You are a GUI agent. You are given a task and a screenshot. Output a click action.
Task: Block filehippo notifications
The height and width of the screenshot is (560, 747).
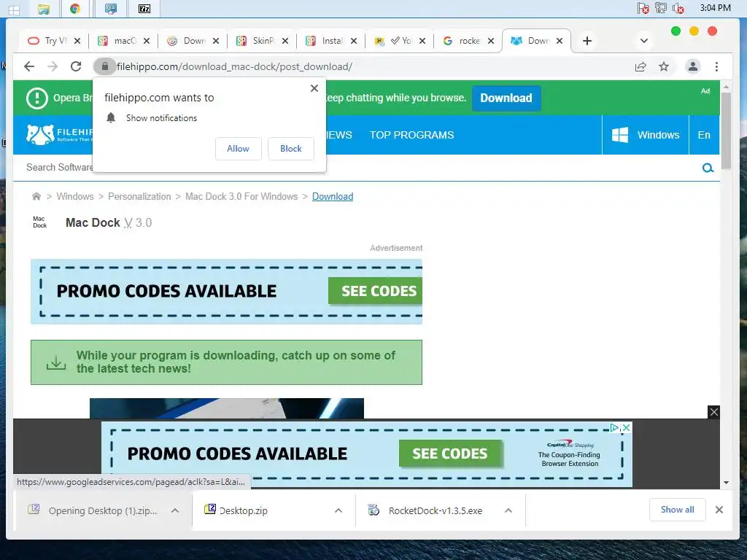coord(290,149)
